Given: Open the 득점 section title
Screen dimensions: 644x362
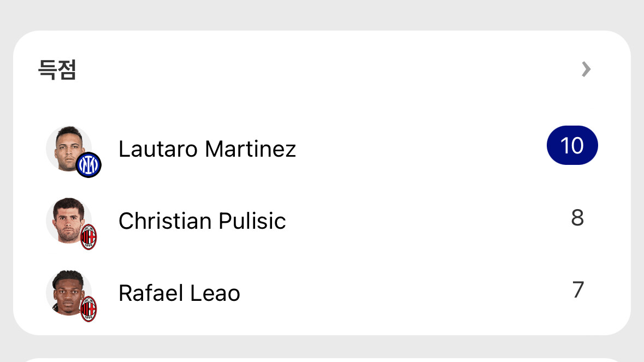Looking at the screenshot, I should (x=57, y=70).
